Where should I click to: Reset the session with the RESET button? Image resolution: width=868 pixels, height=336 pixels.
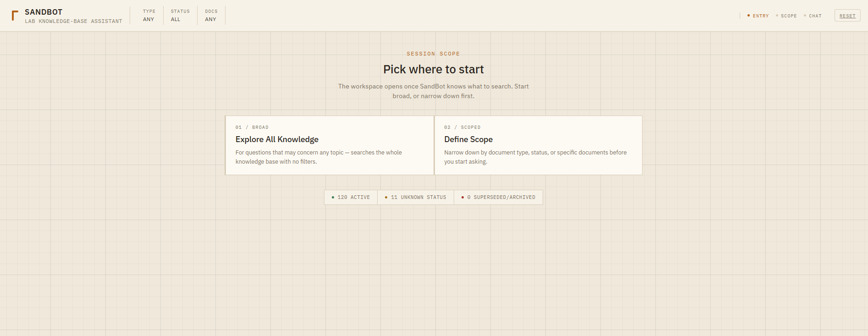847,16
